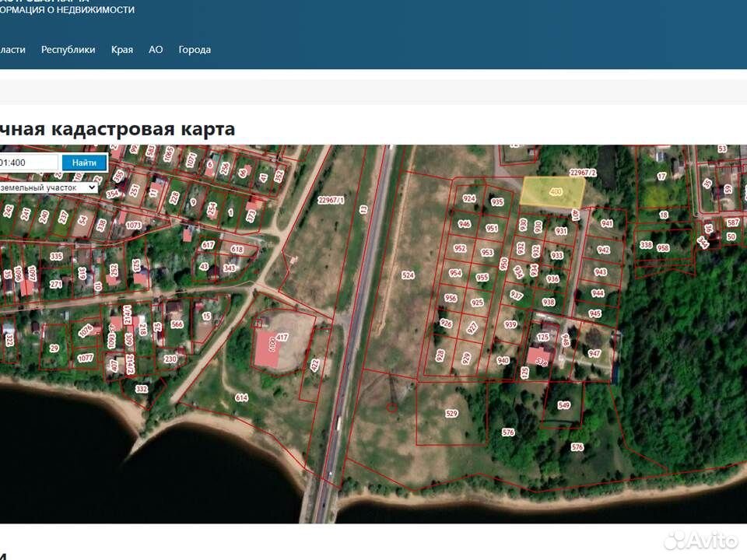Click parcel labeled 924
The width and height of the screenshot is (747, 560).
(x=468, y=198)
